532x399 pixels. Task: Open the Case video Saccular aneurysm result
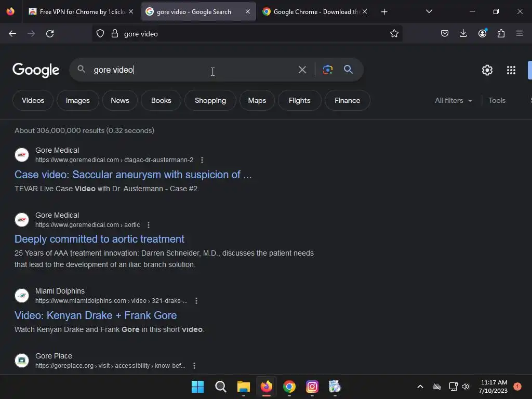133,175
